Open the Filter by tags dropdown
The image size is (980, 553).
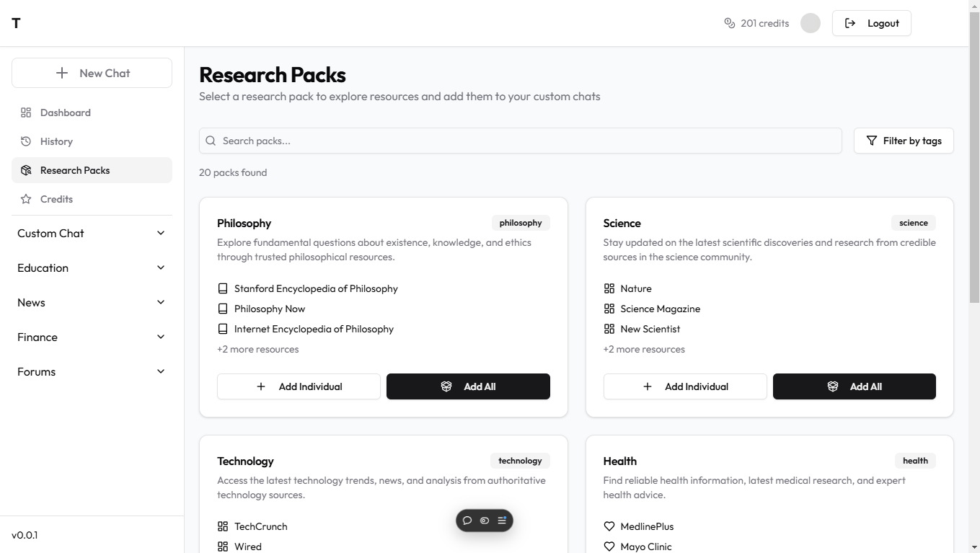[904, 141]
